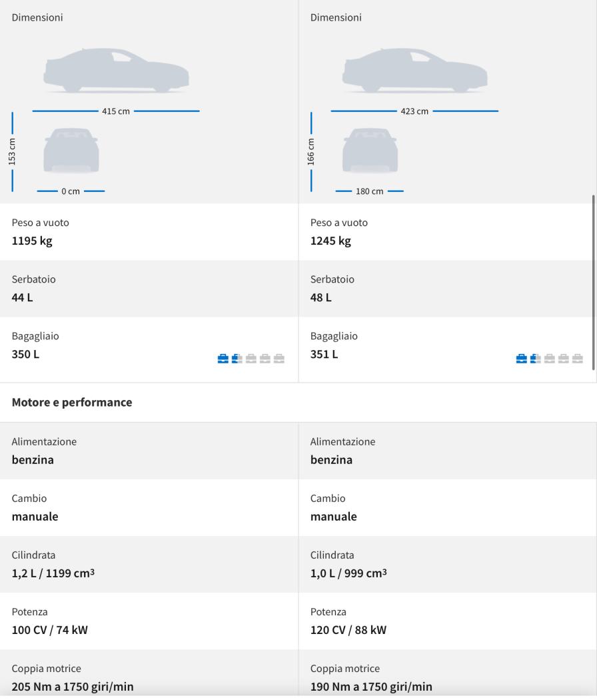This screenshot has width=597, height=700.
Task: Click the side-view car silhouette above 415 cm
Action: pyautogui.click(x=116, y=71)
